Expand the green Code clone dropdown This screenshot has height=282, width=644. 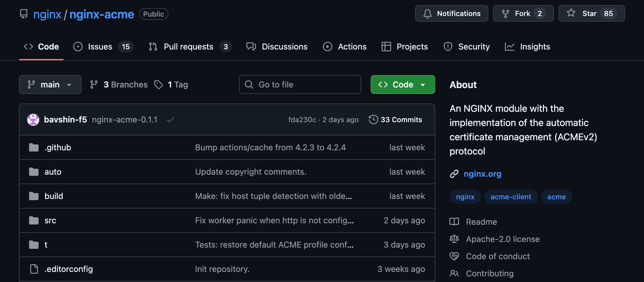[x=402, y=85]
